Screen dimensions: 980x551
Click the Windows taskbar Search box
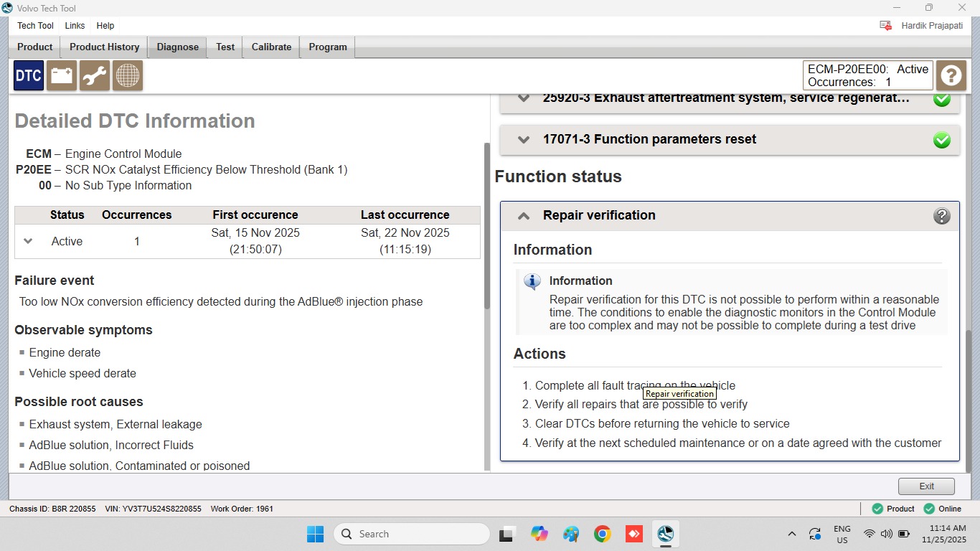(x=411, y=534)
